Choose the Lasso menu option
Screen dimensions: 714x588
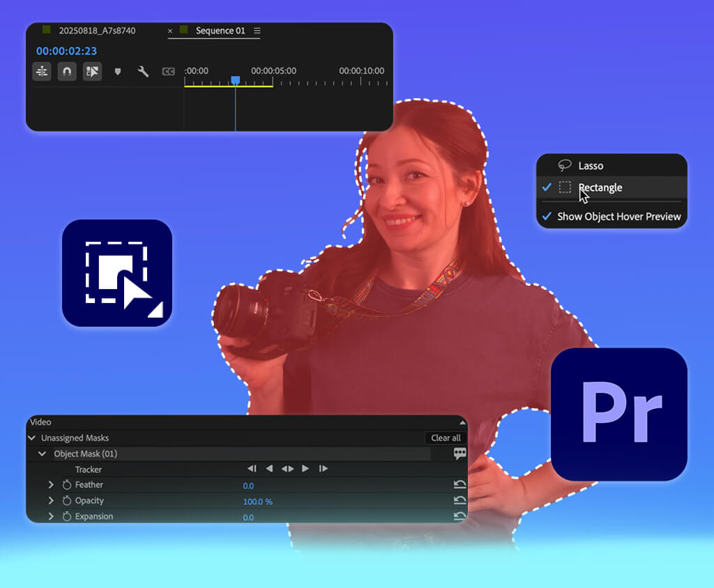[612, 166]
